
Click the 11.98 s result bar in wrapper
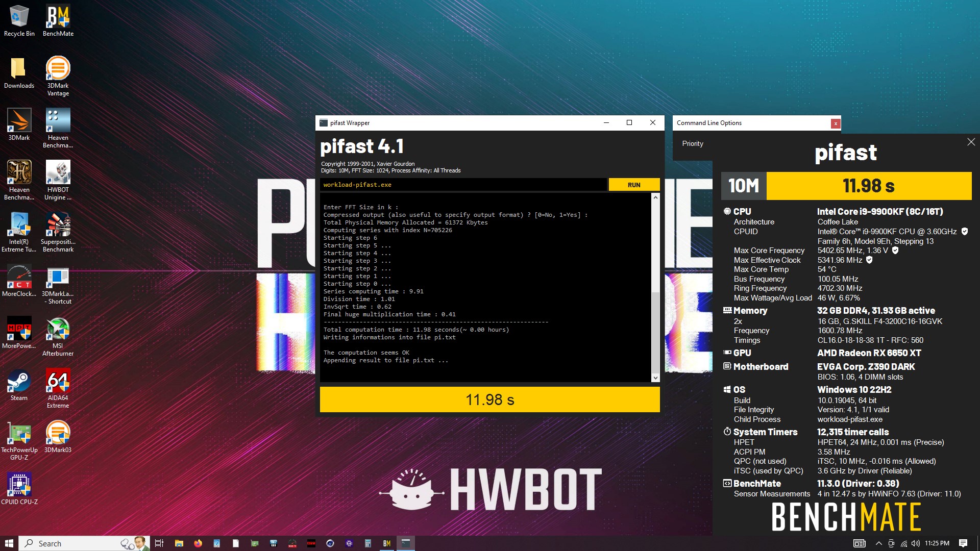489,399
